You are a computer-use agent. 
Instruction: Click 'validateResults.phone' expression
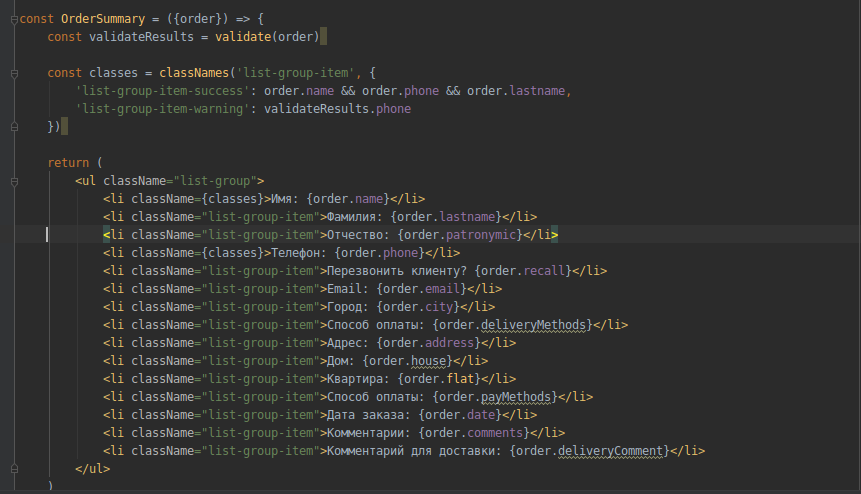point(337,109)
